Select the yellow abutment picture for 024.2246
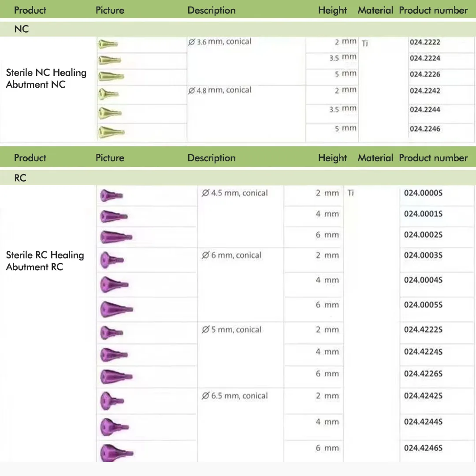 tap(112, 132)
